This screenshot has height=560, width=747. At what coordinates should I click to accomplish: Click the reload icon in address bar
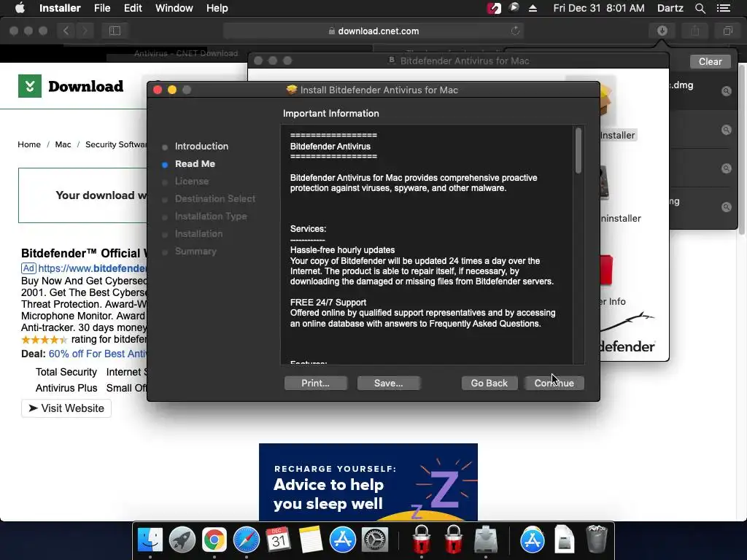pos(515,31)
